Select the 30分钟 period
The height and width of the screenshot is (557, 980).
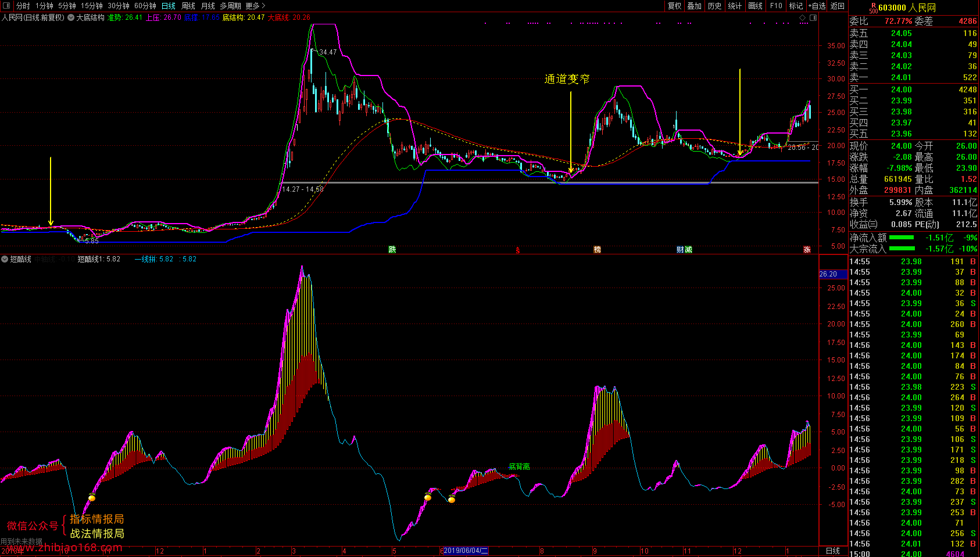pyautogui.click(x=119, y=6)
